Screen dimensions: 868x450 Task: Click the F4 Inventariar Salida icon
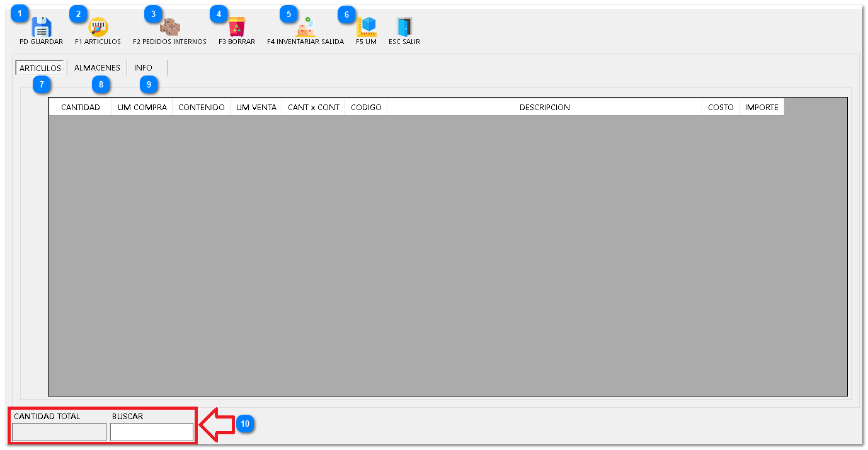coord(306,27)
